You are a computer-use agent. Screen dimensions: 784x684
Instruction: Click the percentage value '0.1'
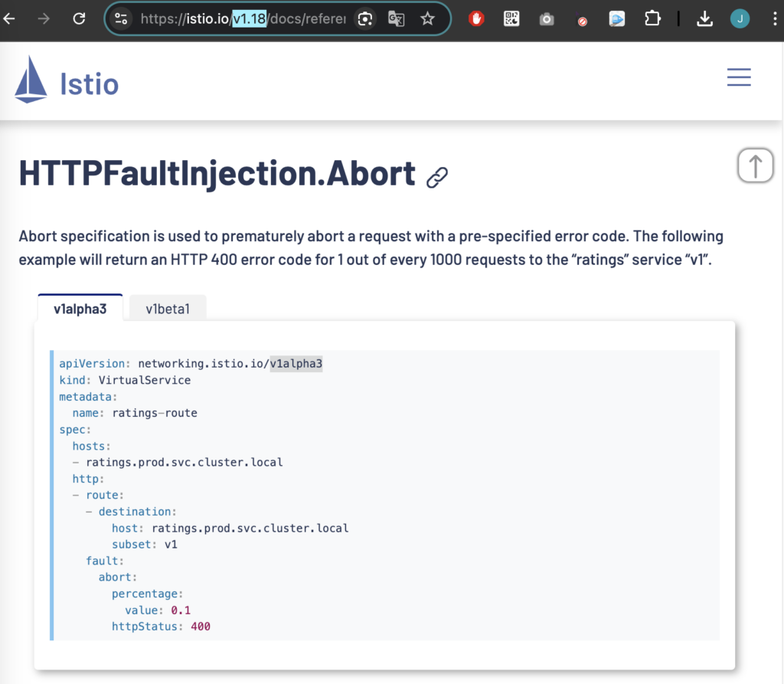click(x=181, y=610)
